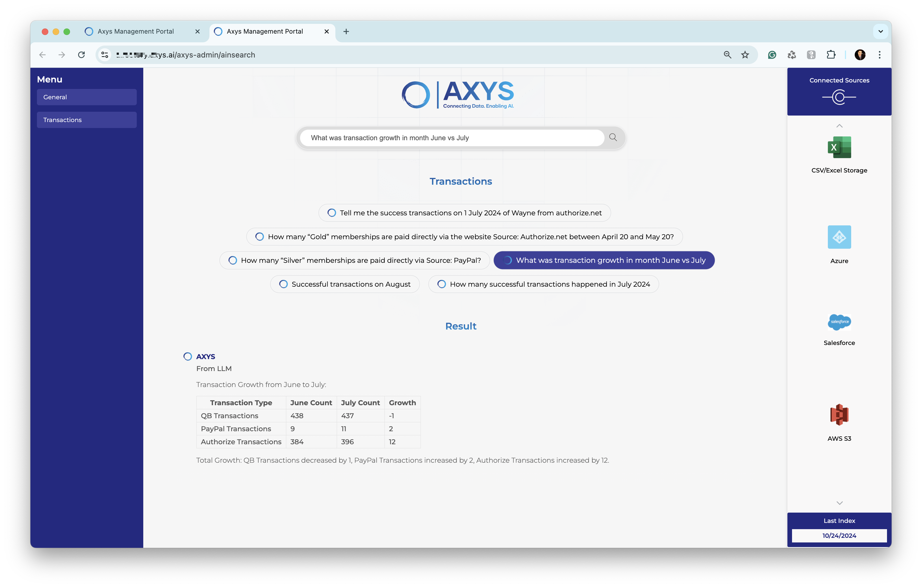922x588 pixels.
Task: Open the Transactions menu item
Action: click(87, 120)
